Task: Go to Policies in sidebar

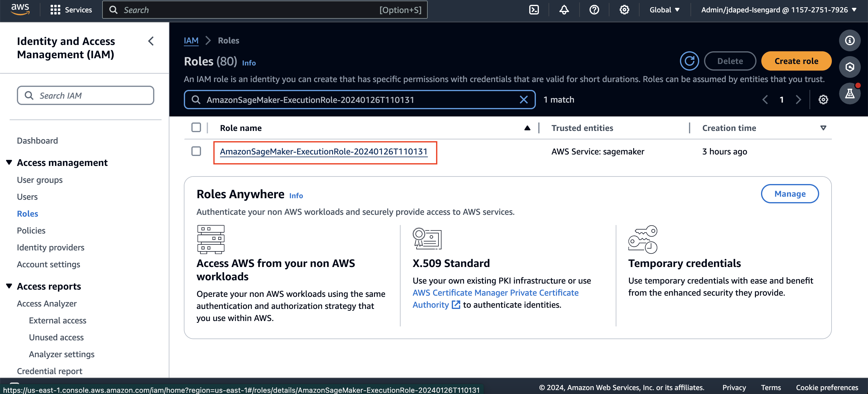Action: pyautogui.click(x=31, y=230)
